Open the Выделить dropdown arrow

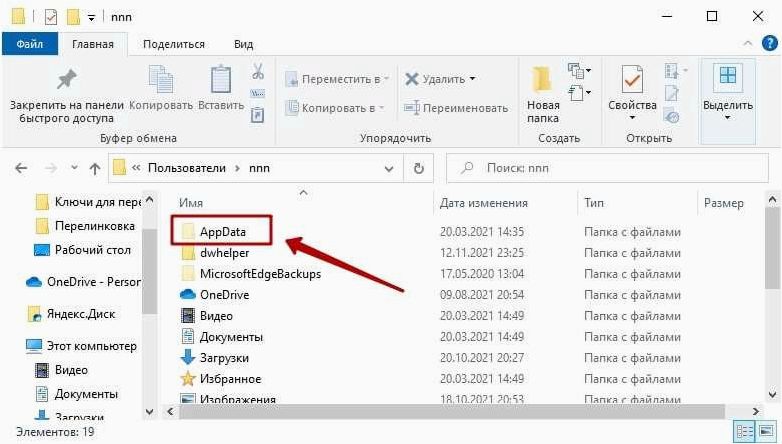[728, 118]
